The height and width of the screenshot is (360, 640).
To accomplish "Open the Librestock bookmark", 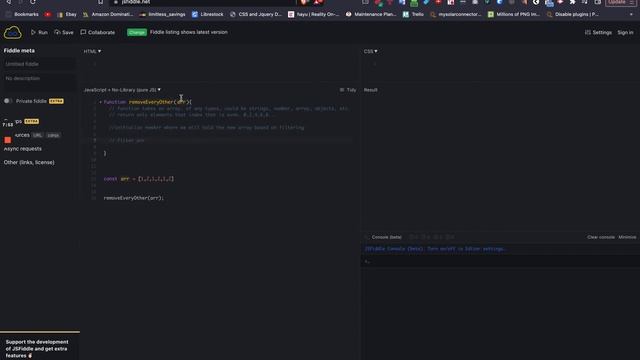I will pos(208,14).
